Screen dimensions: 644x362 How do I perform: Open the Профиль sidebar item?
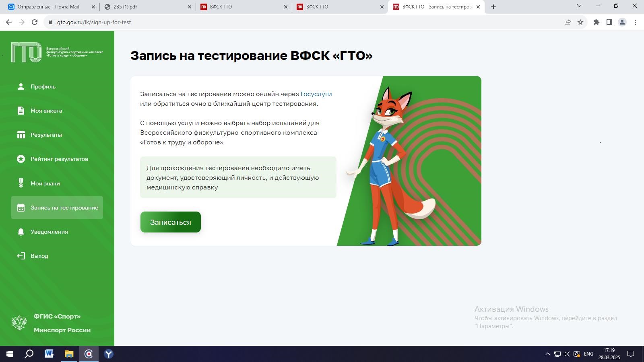click(57, 86)
